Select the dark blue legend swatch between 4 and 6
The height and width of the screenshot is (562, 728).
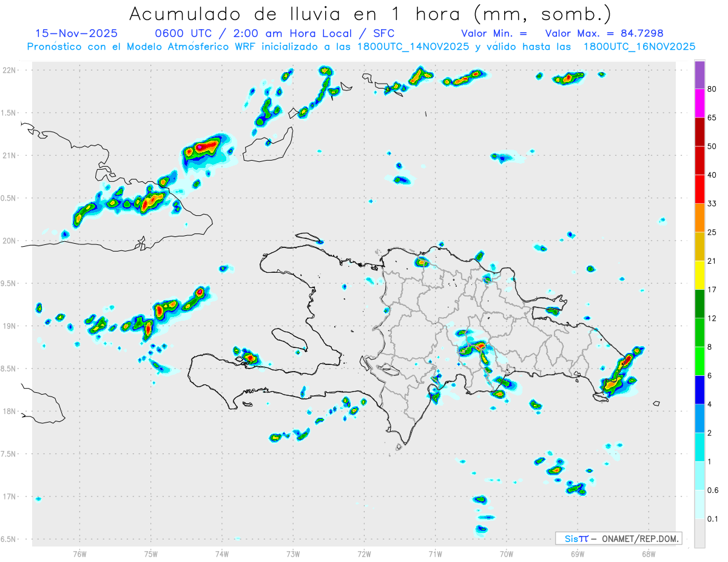click(699, 390)
